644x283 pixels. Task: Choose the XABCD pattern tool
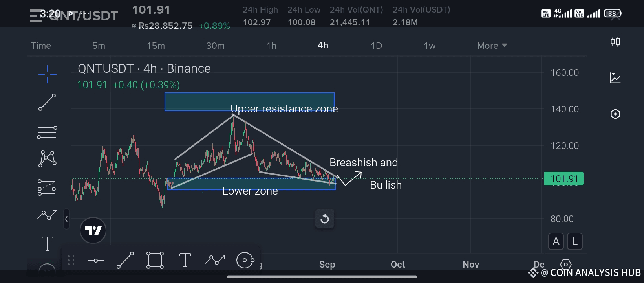tap(48, 159)
